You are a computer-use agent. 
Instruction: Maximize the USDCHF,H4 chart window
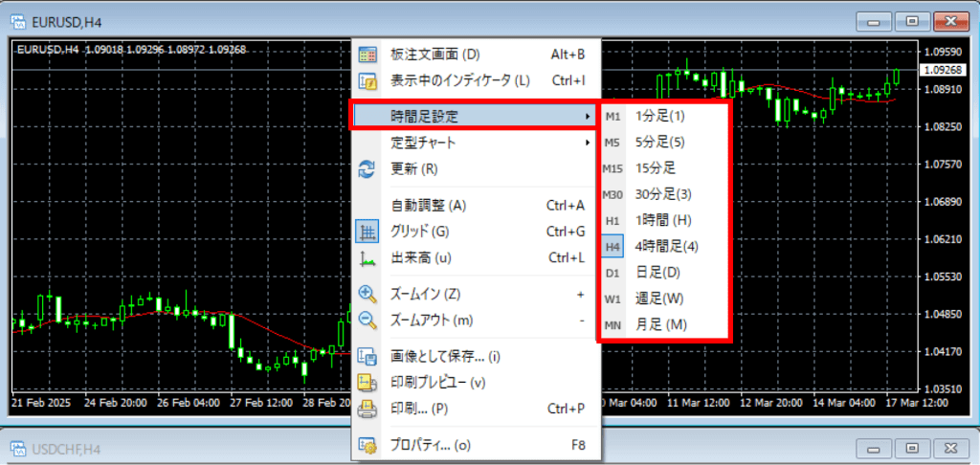point(912,448)
